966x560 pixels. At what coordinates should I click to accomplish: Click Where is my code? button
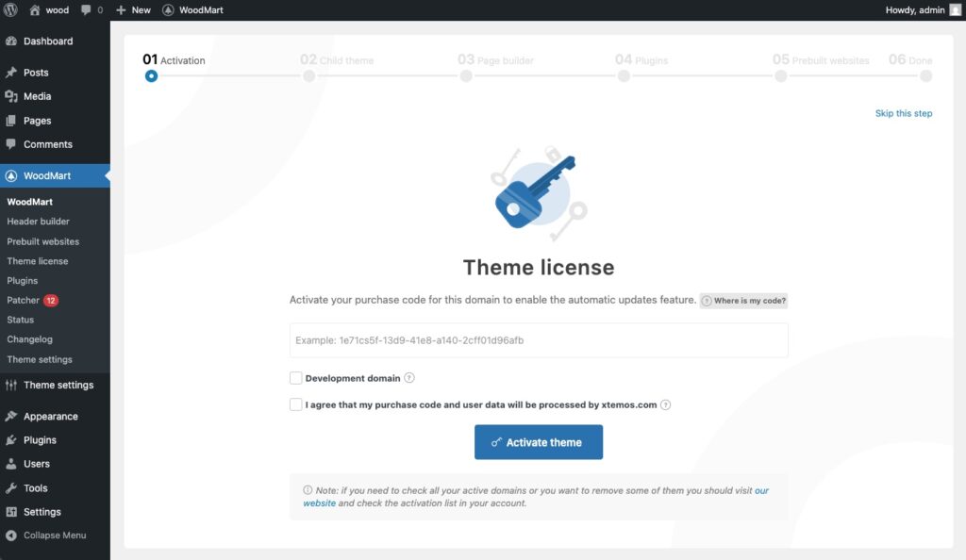pos(743,301)
